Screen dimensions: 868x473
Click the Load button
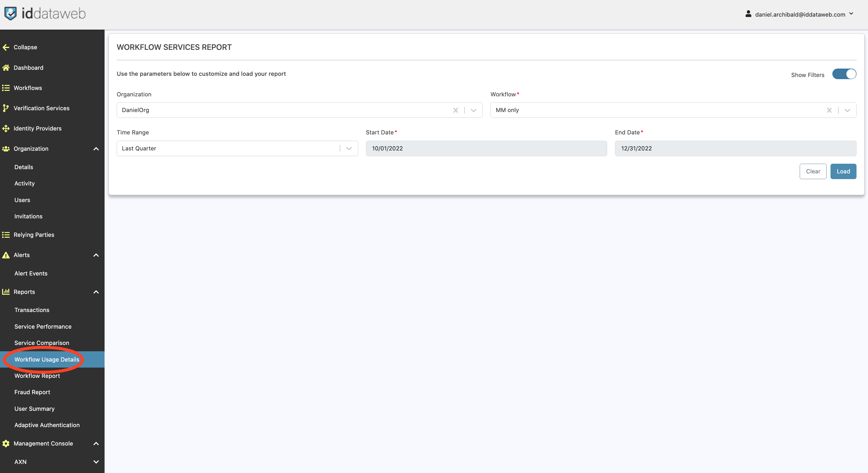[x=843, y=171]
